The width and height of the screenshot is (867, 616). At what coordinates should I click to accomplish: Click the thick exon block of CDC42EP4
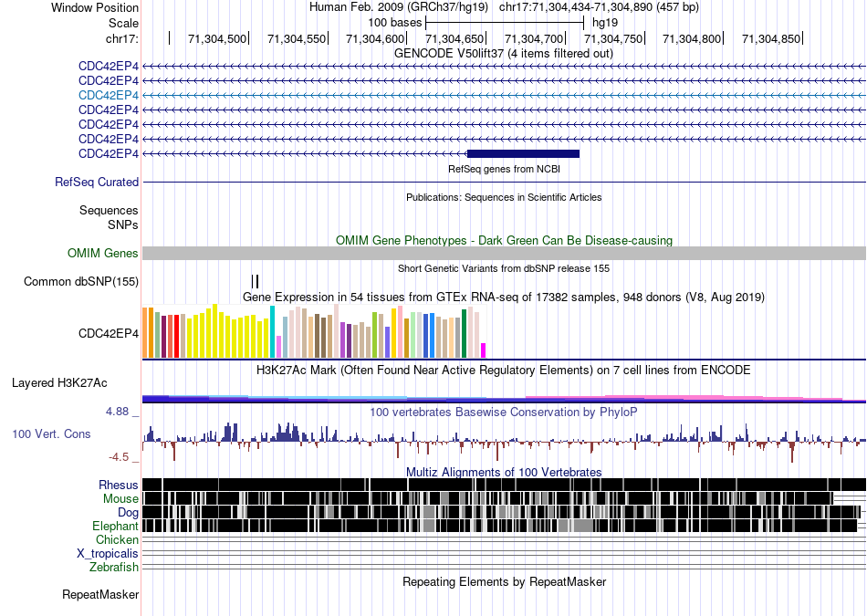coord(523,153)
